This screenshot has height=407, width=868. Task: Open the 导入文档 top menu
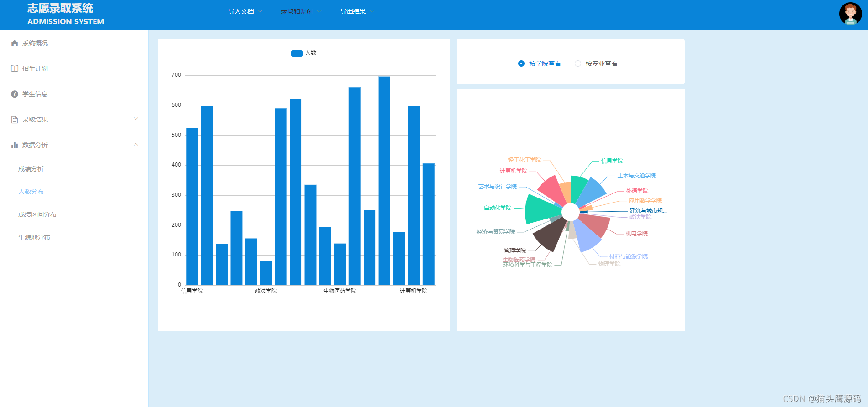(241, 11)
